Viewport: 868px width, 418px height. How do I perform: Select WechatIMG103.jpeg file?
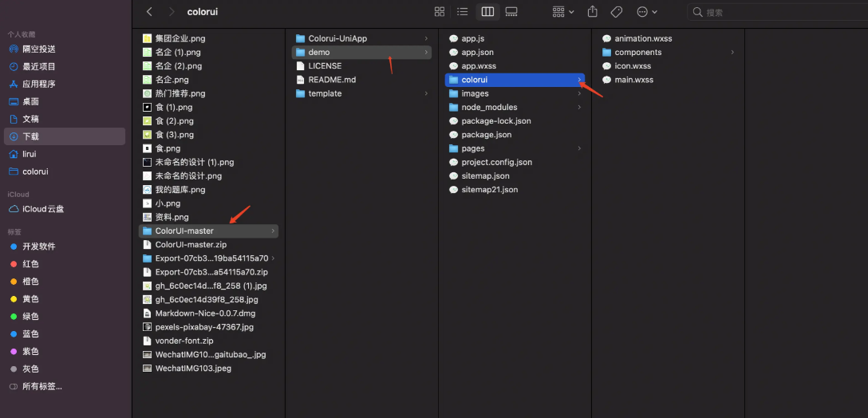(208, 369)
